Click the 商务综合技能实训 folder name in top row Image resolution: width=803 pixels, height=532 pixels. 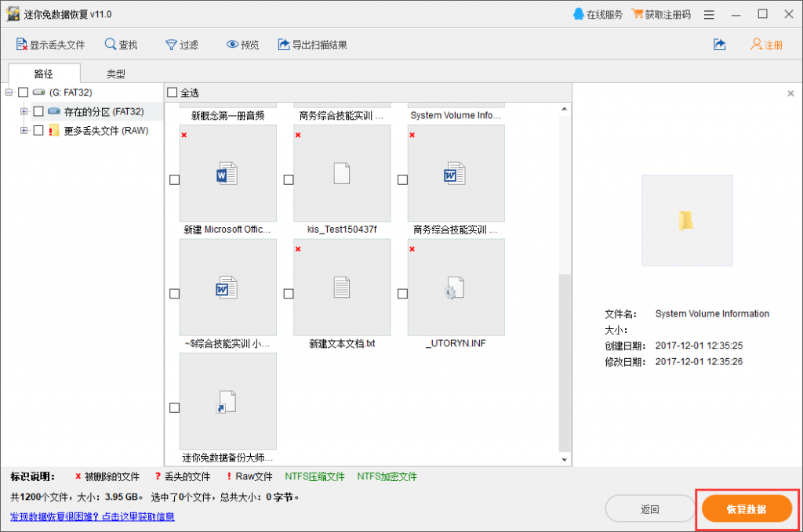pyautogui.click(x=341, y=116)
